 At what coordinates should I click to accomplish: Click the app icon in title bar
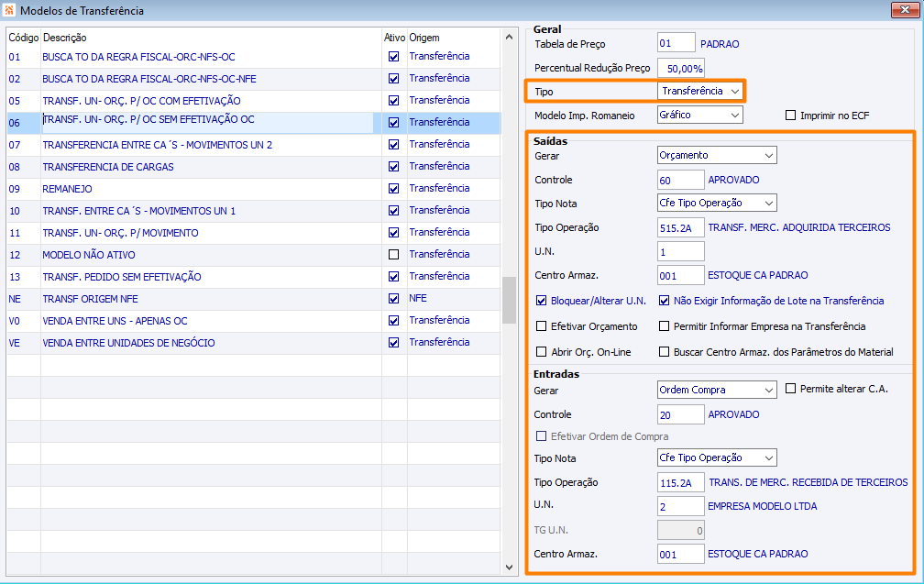pyautogui.click(x=9, y=10)
